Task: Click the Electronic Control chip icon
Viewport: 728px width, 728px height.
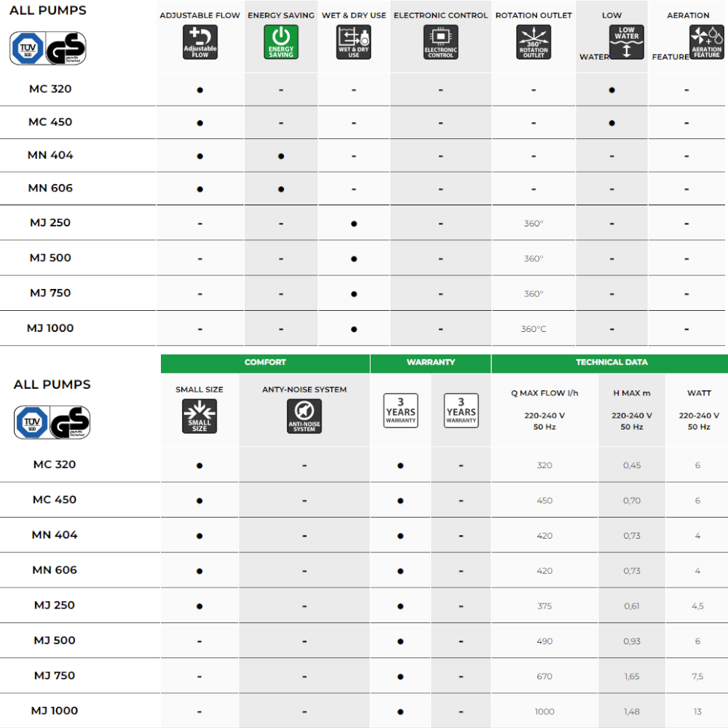Action: [x=440, y=42]
